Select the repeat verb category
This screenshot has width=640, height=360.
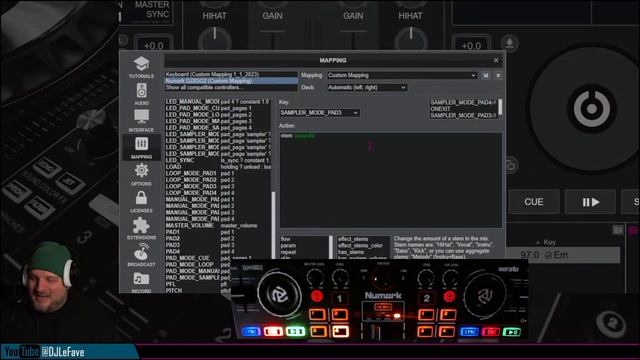(x=304, y=252)
